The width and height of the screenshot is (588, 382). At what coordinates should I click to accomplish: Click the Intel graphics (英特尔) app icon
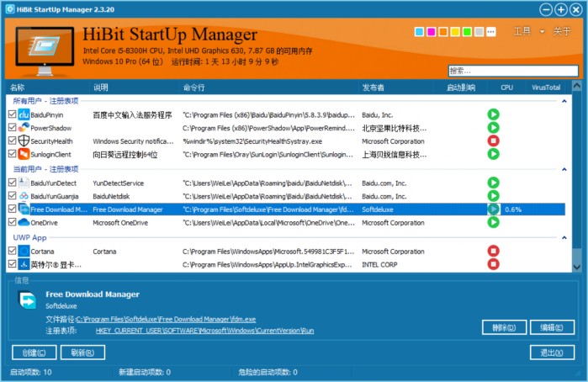24,264
